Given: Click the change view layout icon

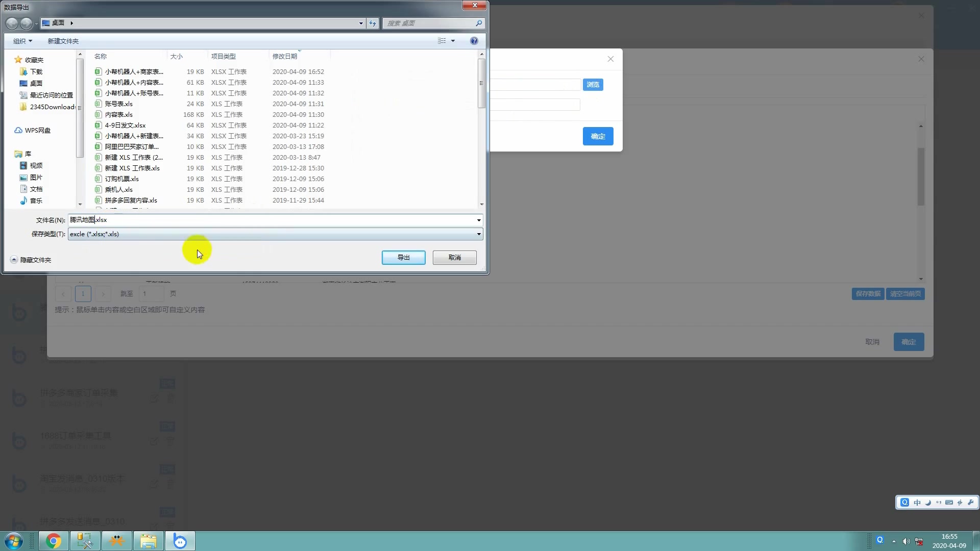Looking at the screenshot, I should 442,41.
